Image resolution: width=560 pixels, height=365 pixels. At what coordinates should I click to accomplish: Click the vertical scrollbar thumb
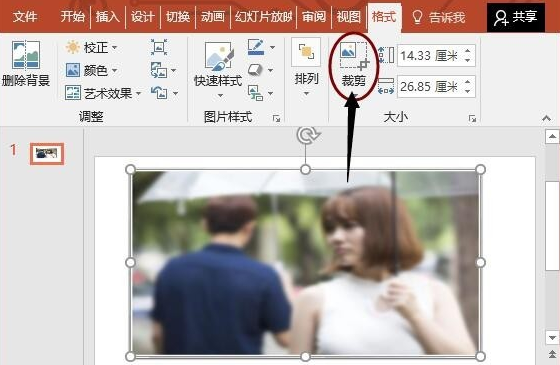click(x=552, y=226)
